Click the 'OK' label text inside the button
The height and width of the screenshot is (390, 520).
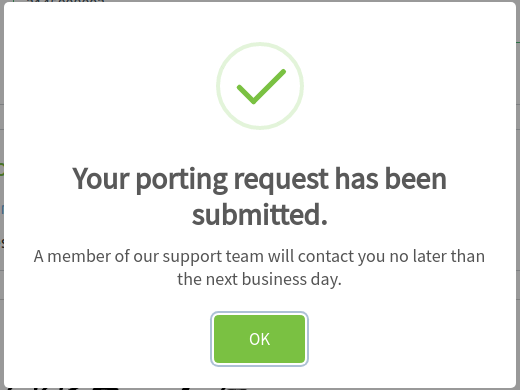[259, 339]
